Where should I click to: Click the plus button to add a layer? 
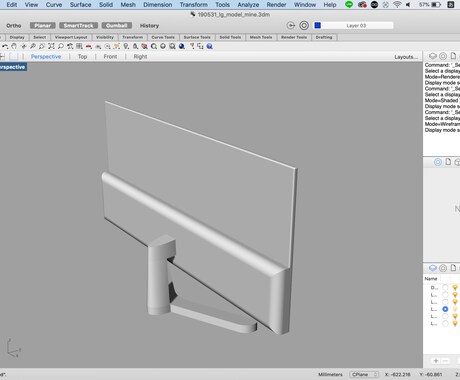click(436, 361)
